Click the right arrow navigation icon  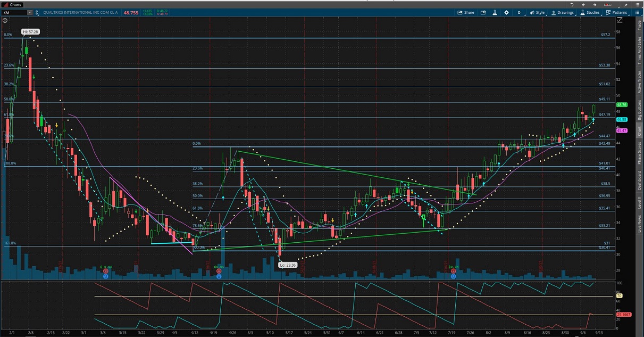[594, 5]
